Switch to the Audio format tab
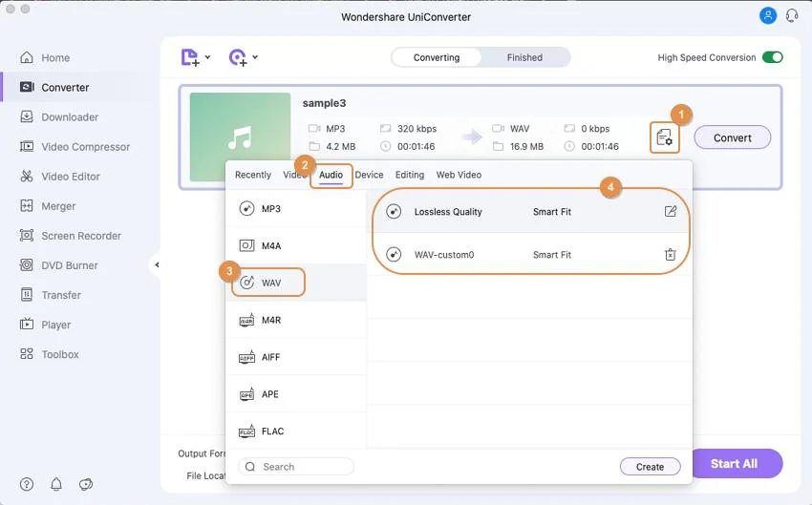812x505 pixels. coord(331,175)
